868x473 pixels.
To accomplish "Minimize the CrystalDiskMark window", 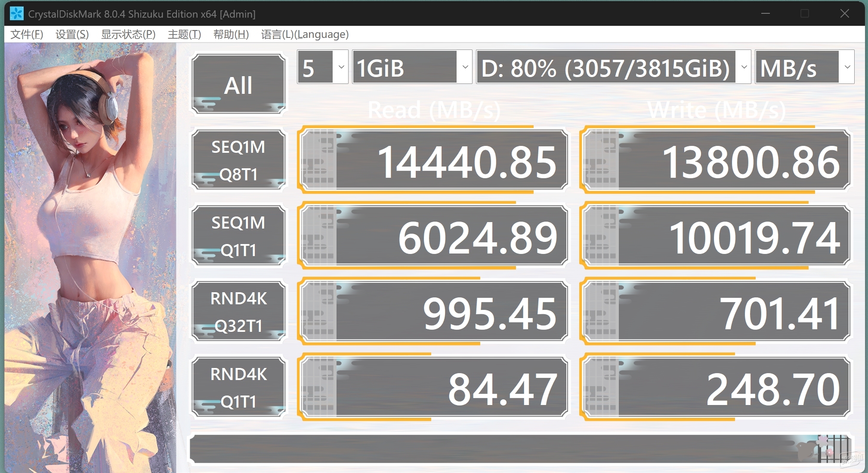I will pyautogui.click(x=766, y=14).
